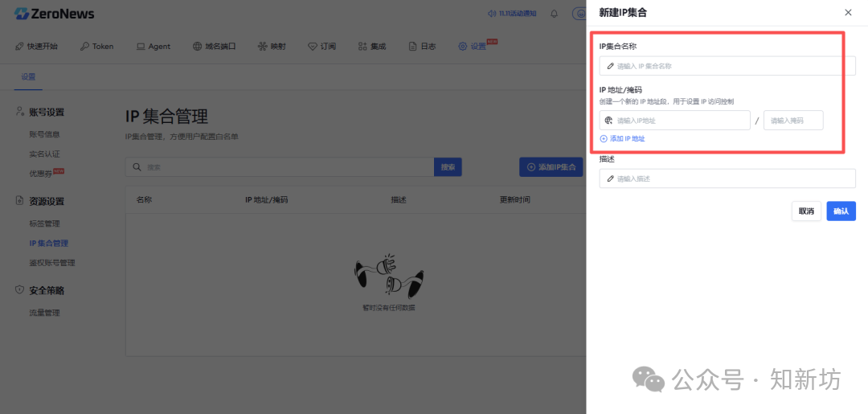Open 实名认证 in sidebar
The height and width of the screenshot is (414, 868).
coord(44,154)
